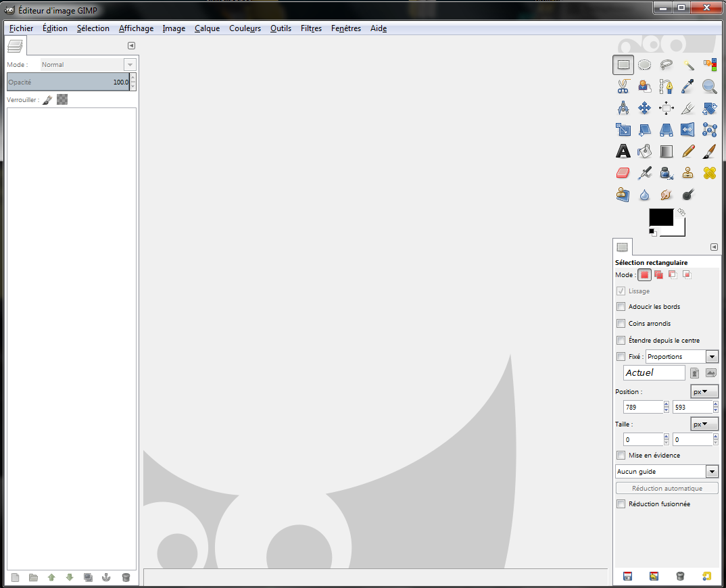Screen dimensions: 726x588
Task: Select the Zoom magnifier tool
Action: coord(709,86)
